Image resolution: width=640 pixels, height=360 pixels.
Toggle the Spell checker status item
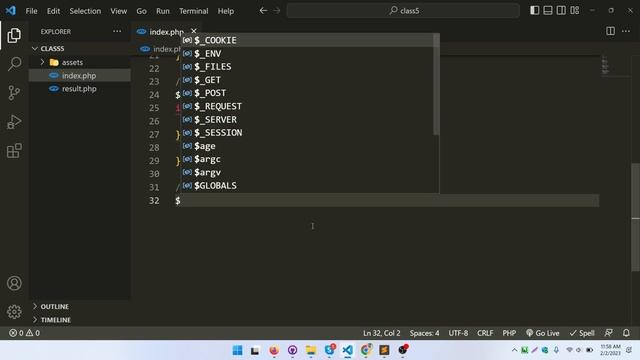[582, 333]
